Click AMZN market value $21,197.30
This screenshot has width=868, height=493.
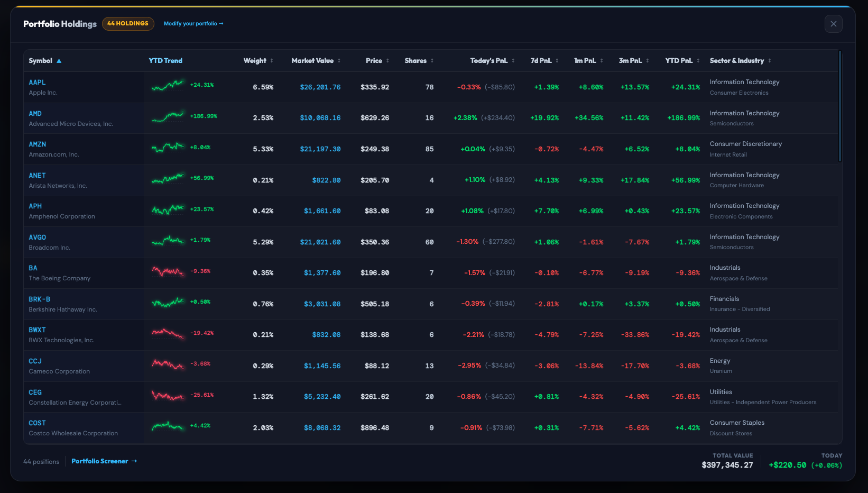[320, 149]
